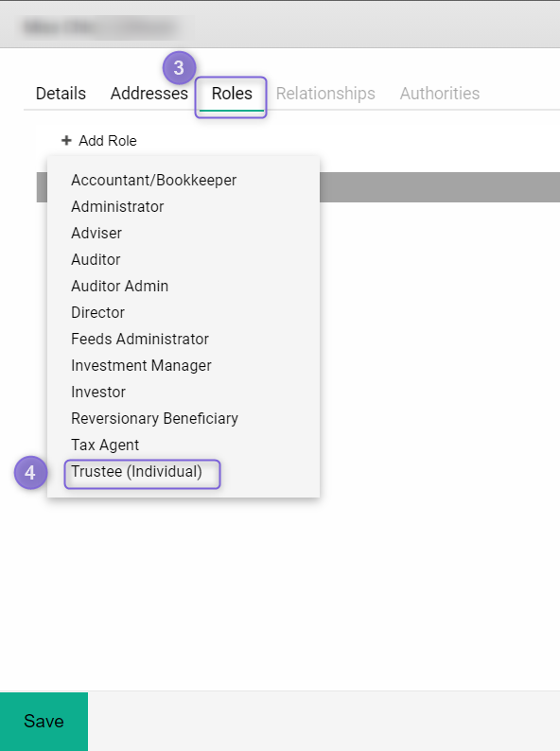Save the contact changes
The height and width of the screenshot is (751, 560).
(x=44, y=722)
